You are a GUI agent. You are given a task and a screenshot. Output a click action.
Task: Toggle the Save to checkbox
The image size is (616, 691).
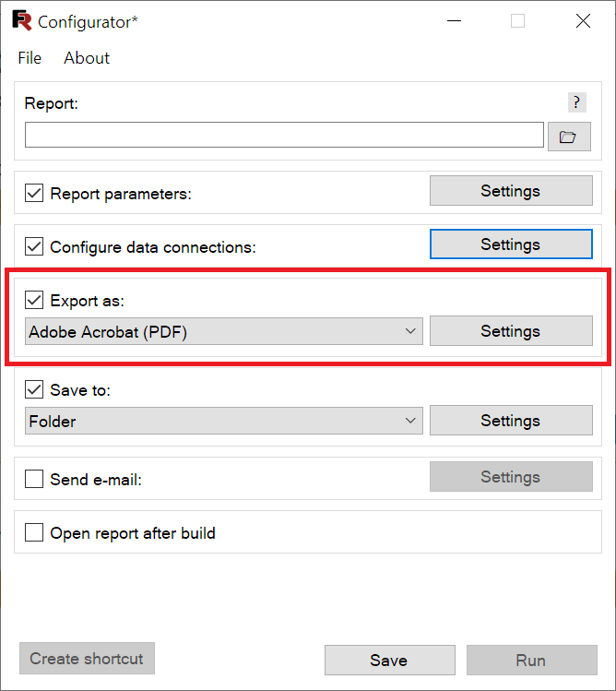[x=34, y=389]
